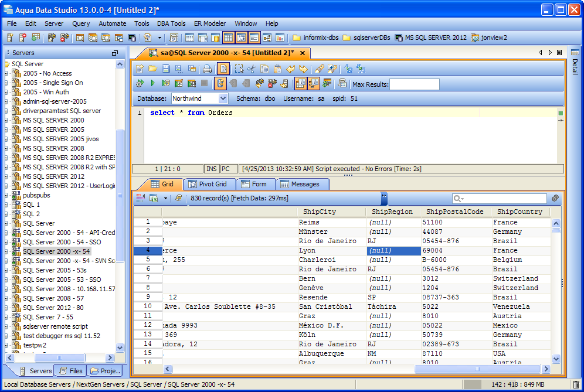The width and height of the screenshot is (584, 392).
Task: Click the Detail panel icon on right edge
Action: pos(575,53)
